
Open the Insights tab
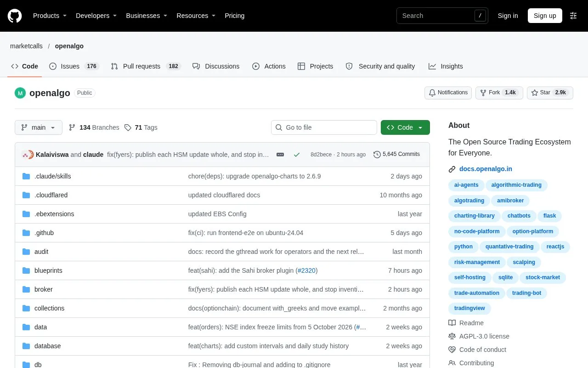pos(446,66)
